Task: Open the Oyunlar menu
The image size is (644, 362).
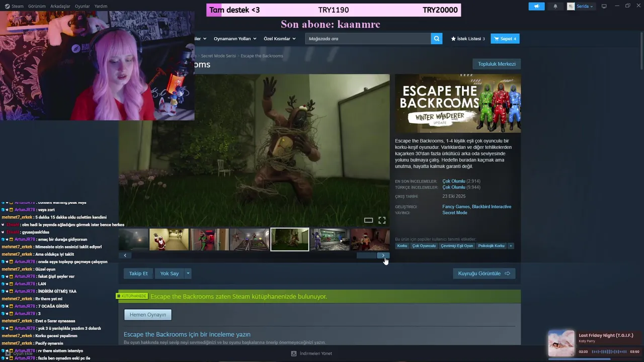Action: [x=83, y=6]
